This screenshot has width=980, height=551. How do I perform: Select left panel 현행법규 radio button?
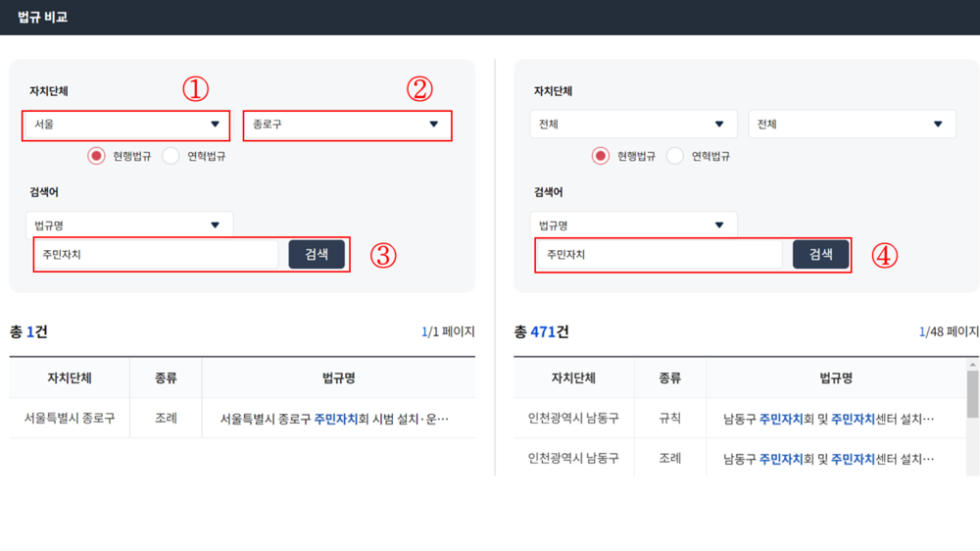pyautogui.click(x=97, y=156)
